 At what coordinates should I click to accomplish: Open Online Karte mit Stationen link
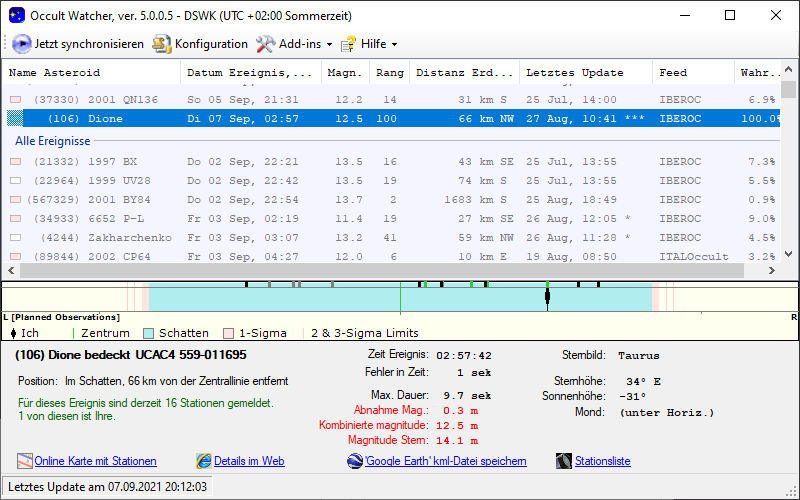click(95, 461)
